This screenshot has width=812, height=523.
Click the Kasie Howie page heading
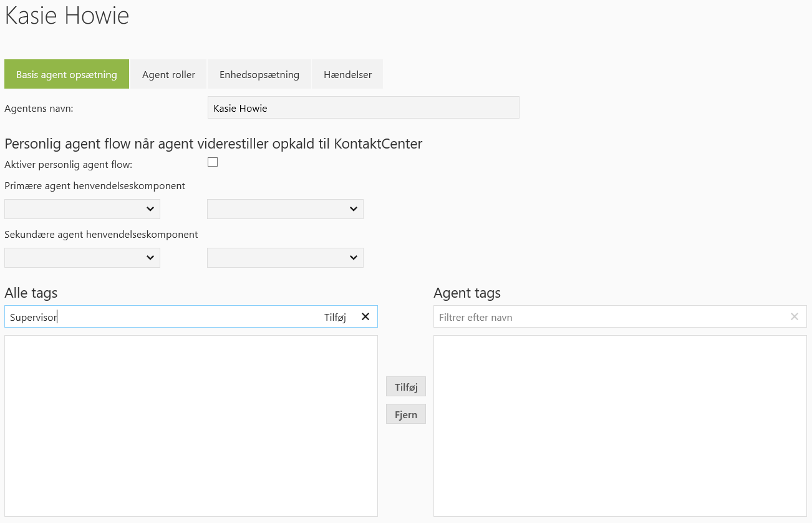pyautogui.click(x=67, y=16)
